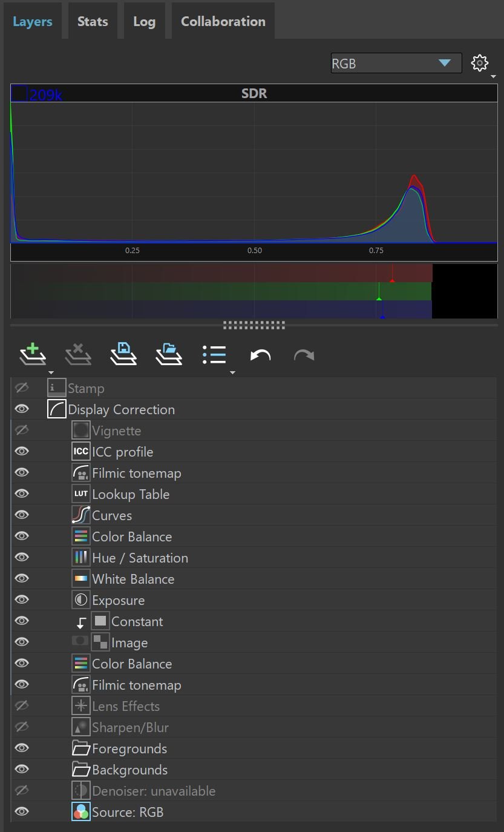Click the Curves layer icon

(80, 515)
